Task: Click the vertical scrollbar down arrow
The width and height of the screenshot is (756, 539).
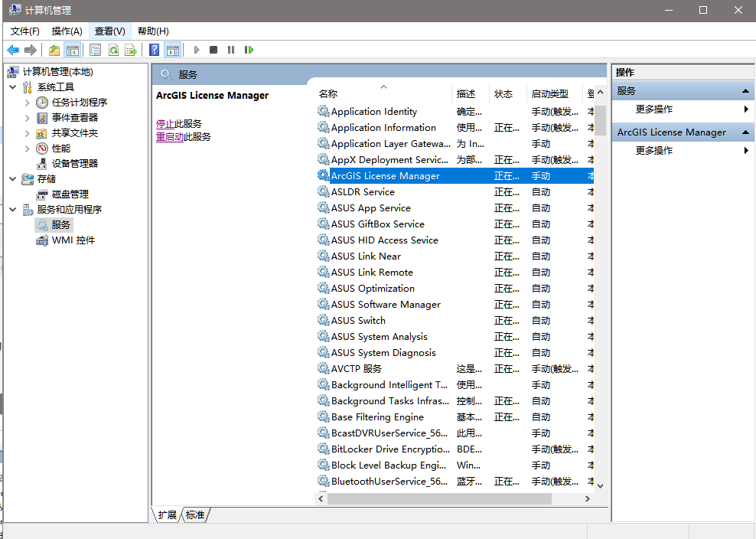Action: point(600,486)
